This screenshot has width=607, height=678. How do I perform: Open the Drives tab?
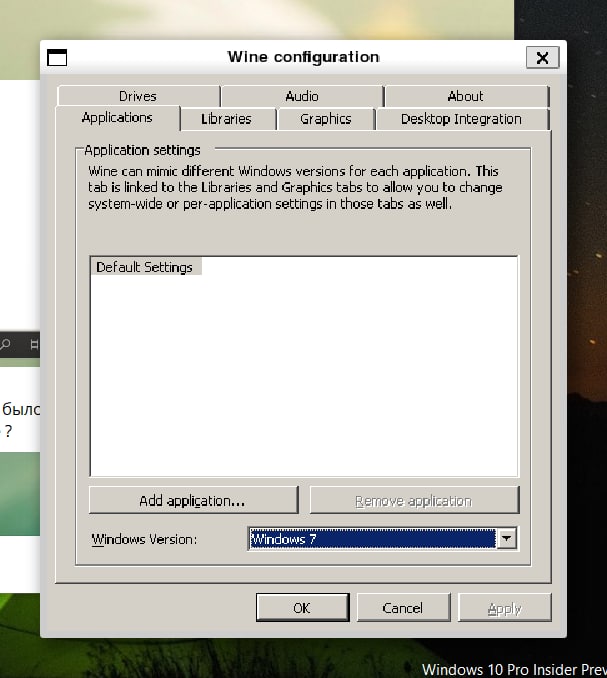(138, 96)
